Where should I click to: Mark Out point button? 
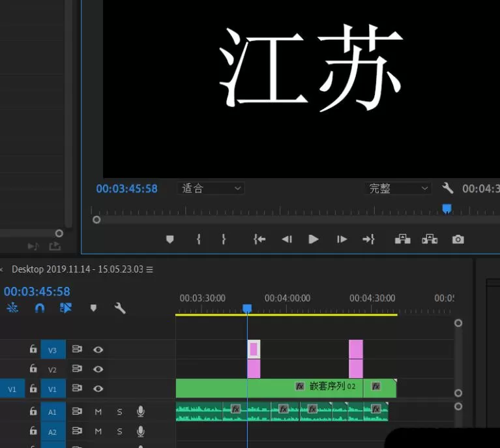(x=224, y=239)
